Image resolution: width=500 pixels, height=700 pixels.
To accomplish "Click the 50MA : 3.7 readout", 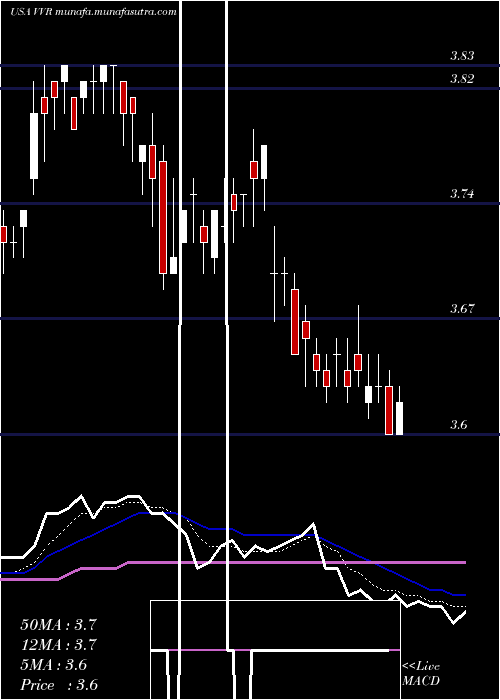I will pyautogui.click(x=58, y=625).
